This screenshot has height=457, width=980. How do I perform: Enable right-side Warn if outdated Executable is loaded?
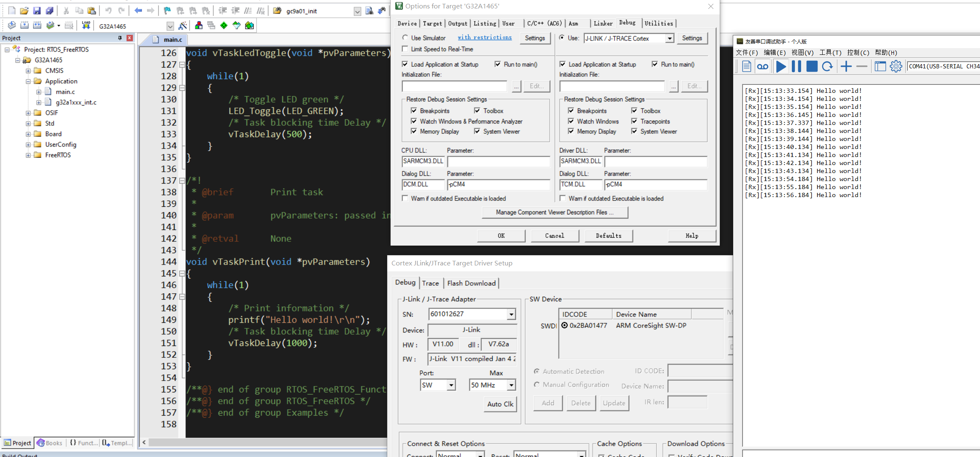click(563, 198)
